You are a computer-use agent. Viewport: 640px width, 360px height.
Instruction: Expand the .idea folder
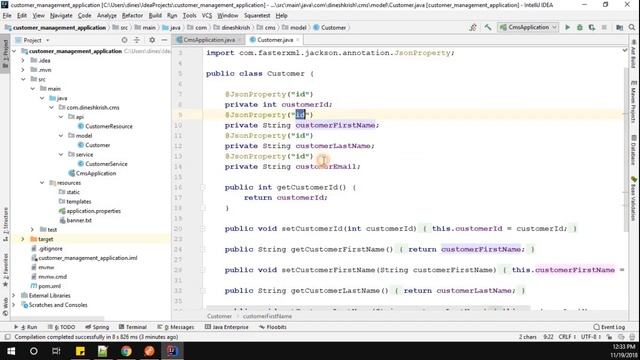pos(23,60)
